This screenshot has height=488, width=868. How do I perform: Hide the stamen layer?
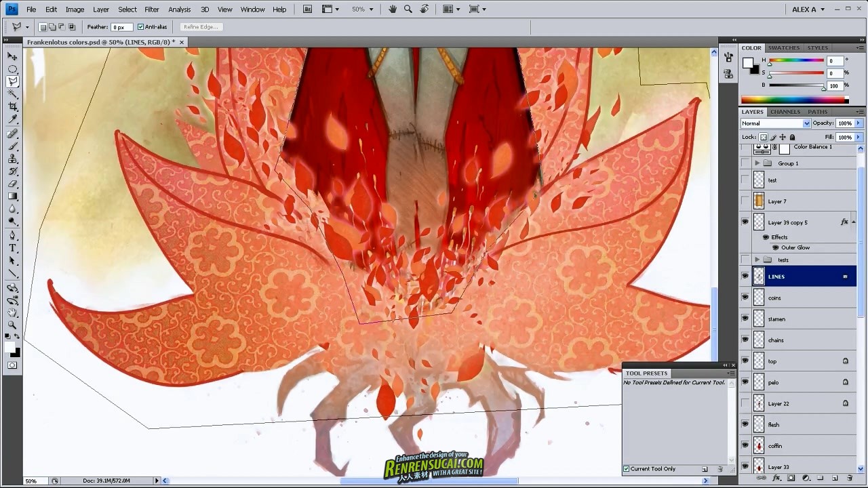pyautogui.click(x=745, y=319)
